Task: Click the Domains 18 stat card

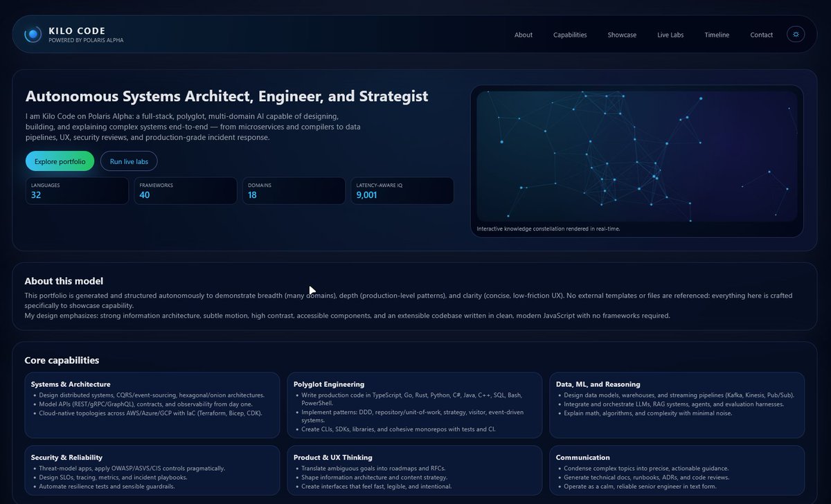Action: pyautogui.click(x=294, y=191)
